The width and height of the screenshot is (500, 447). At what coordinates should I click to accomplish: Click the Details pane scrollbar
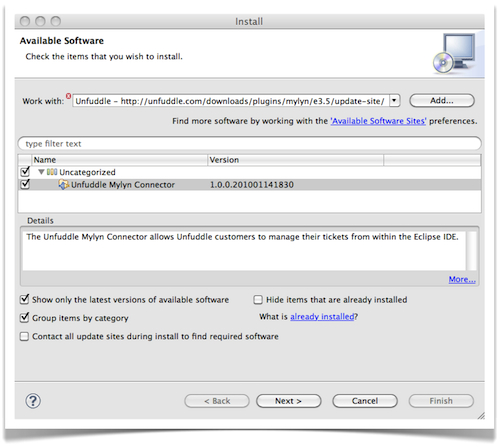[472, 250]
